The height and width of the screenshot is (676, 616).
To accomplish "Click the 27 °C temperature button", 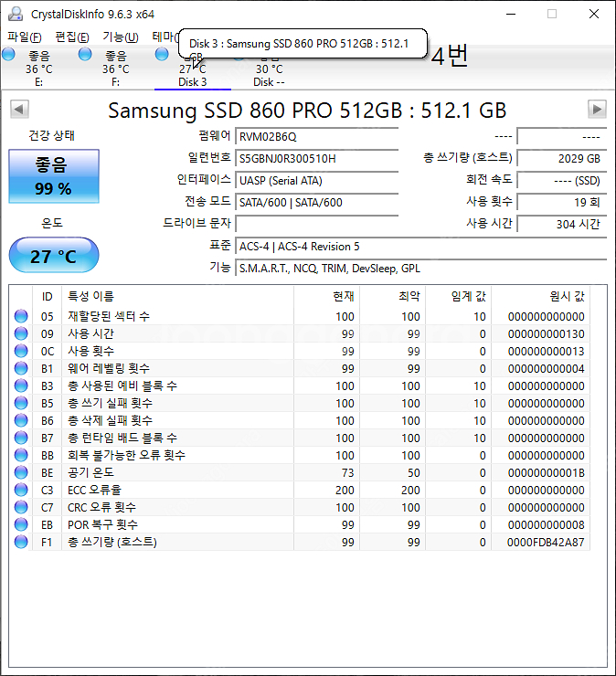I will 54,255.
